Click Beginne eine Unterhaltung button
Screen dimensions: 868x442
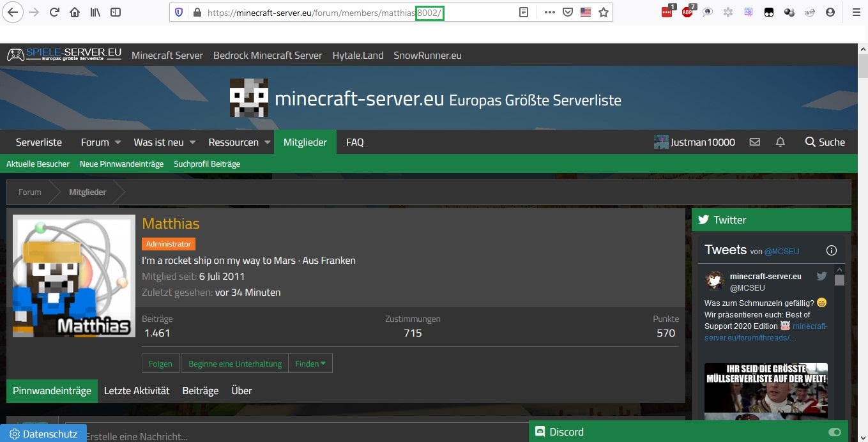pos(235,363)
